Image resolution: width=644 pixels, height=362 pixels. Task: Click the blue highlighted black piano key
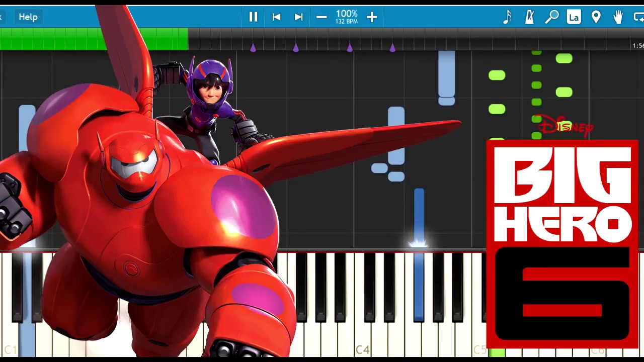[x=419, y=287]
